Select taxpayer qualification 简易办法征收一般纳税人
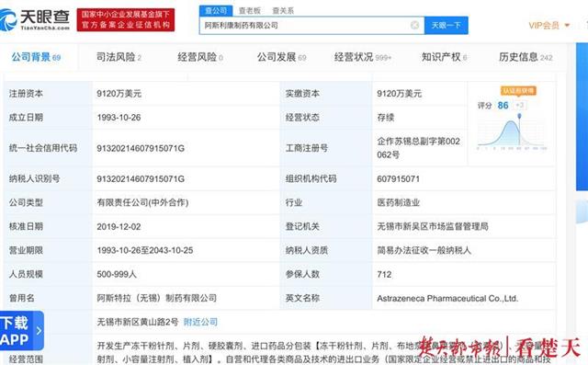The width and height of the screenshot is (588, 365). click(x=424, y=250)
